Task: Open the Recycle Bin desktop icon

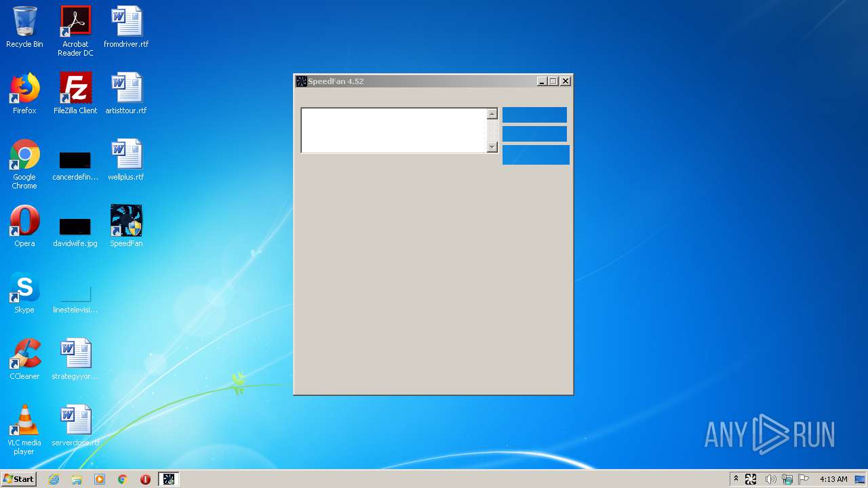Action: [x=24, y=27]
